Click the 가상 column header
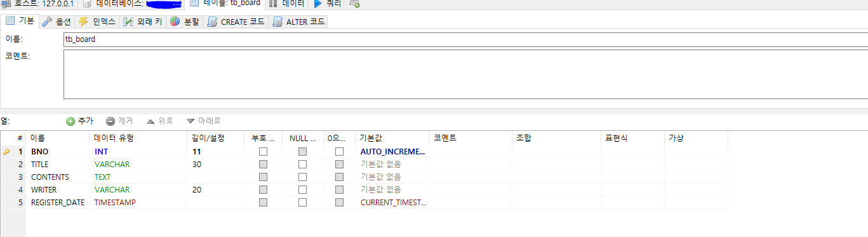 coord(696,138)
